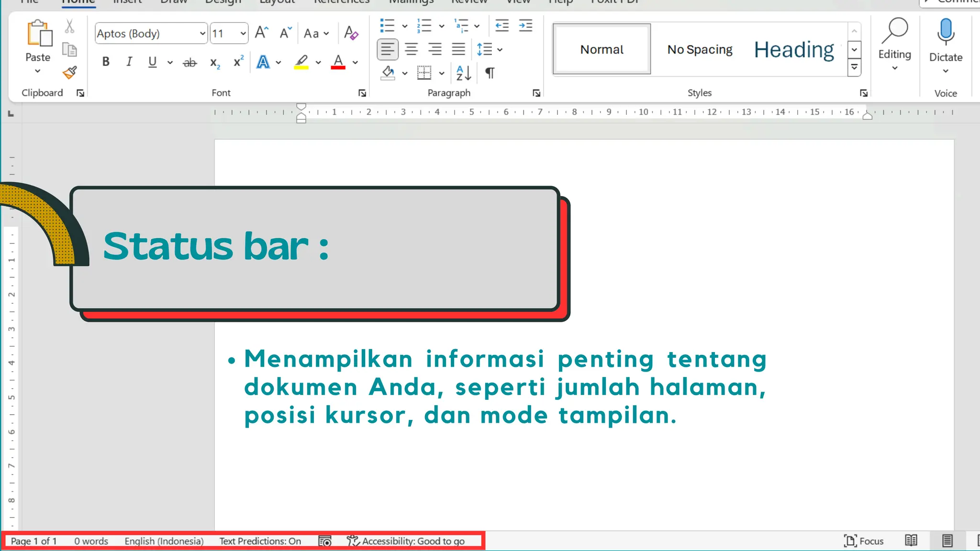This screenshot has height=551, width=980.
Task: Apply red font color
Action: click(338, 62)
